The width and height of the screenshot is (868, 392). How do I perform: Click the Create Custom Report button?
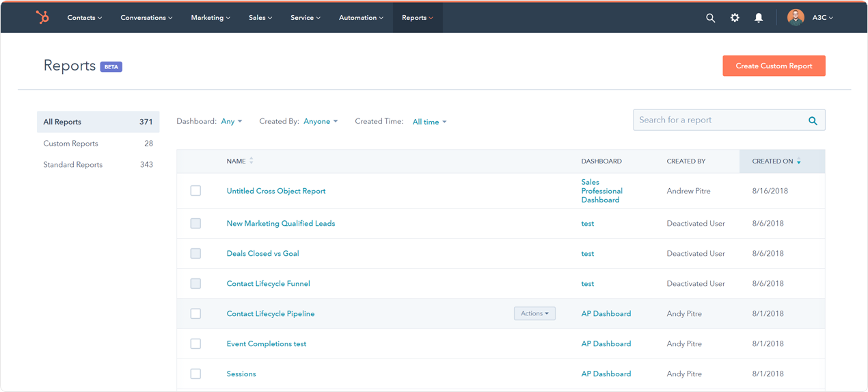[774, 66]
